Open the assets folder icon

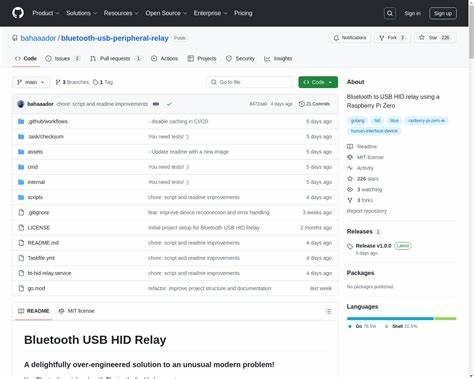pos(21,152)
